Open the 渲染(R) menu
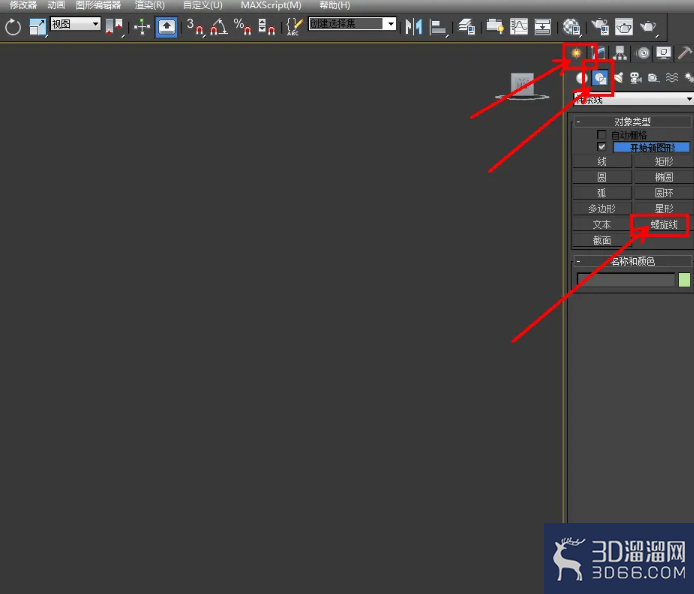This screenshot has height=594, width=694. [x=150, y=5]
